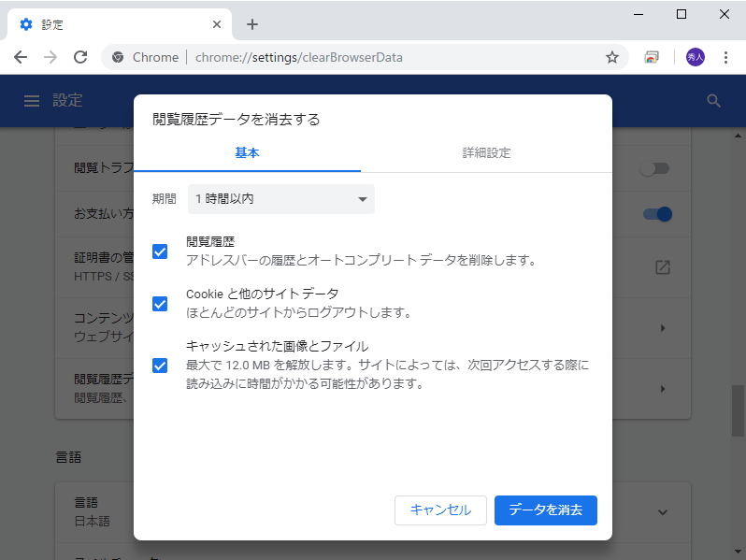
Task: Close the Chrome window
Action: pyautogui.click(x=724, y=15)
